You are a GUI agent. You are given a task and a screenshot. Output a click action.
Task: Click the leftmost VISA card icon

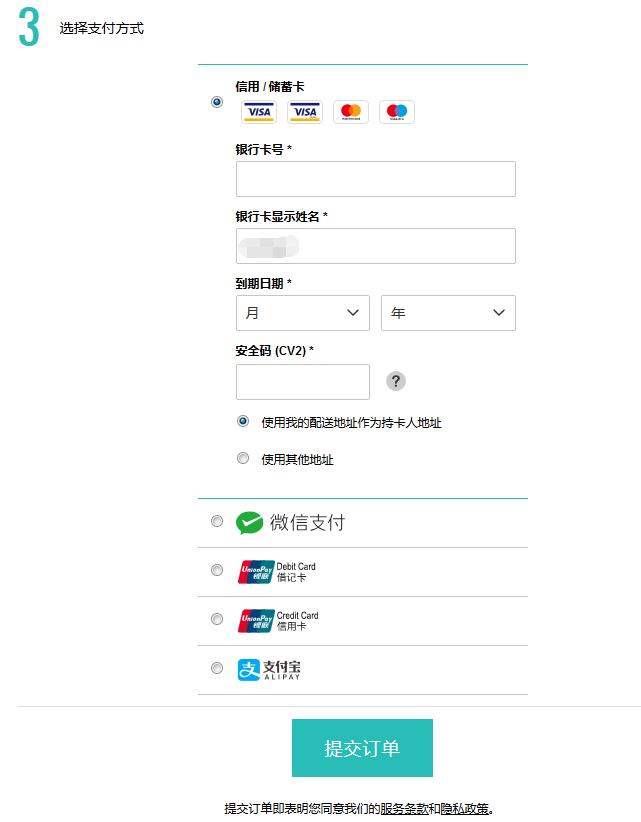[259, 112]
